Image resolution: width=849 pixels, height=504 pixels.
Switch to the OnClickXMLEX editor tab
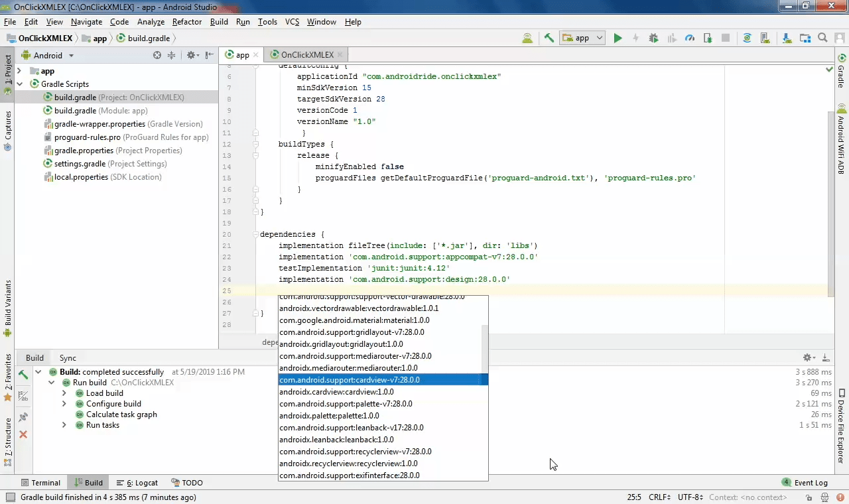pos(307,55)
